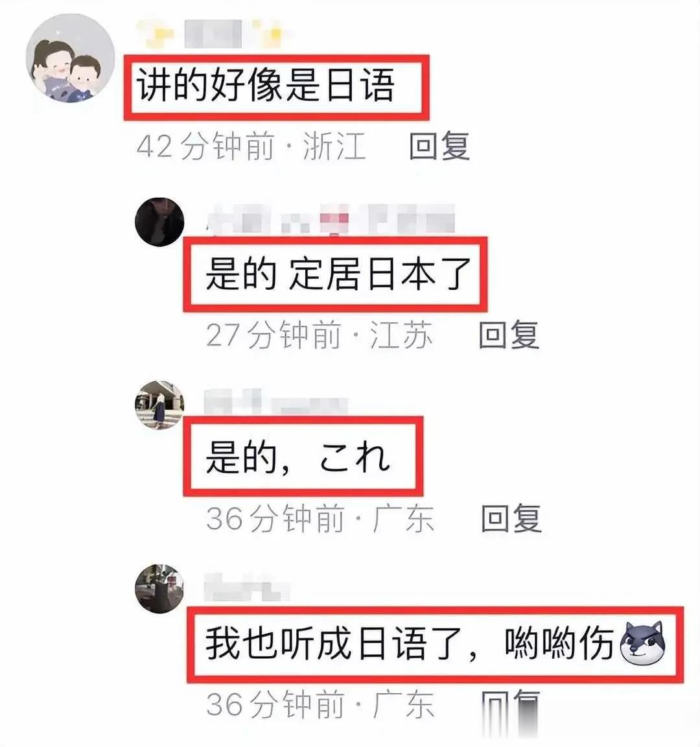Open the dark avatar of the 江苏 commenter
This screenshot has height=747, width=700.
159,222
